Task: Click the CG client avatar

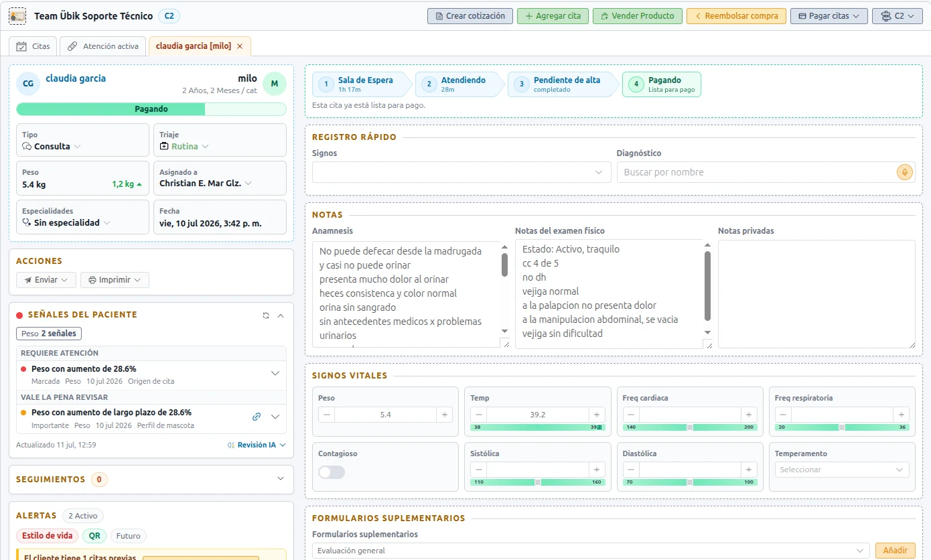Action: [28, 84]
